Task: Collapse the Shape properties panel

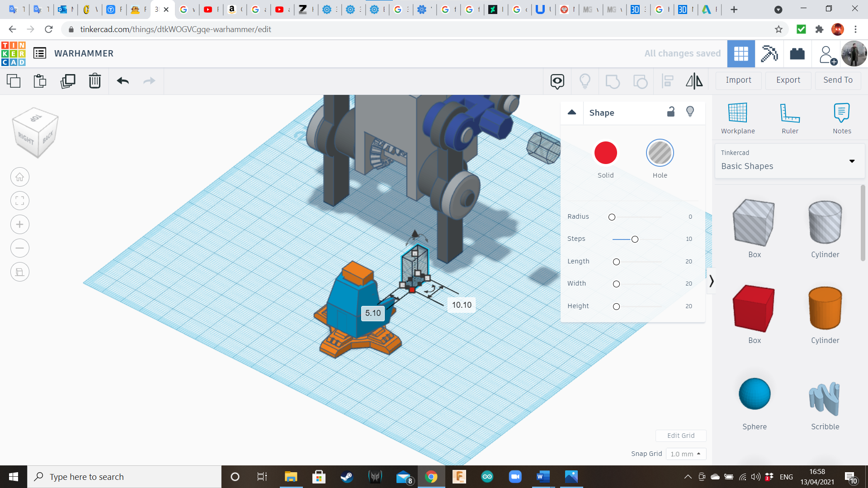Action: click(x=572, y=113)
